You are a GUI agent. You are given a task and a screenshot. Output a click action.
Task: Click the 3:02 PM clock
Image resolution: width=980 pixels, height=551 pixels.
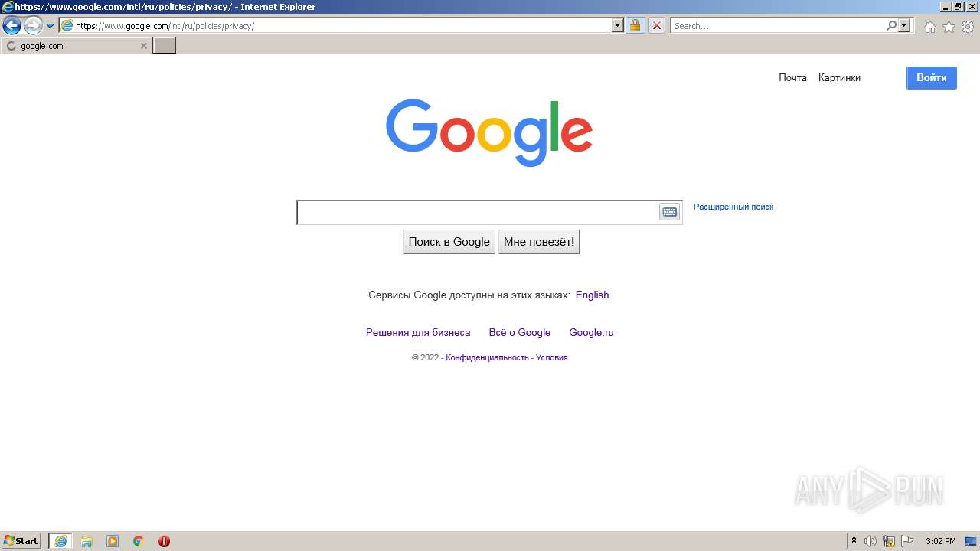940,541
